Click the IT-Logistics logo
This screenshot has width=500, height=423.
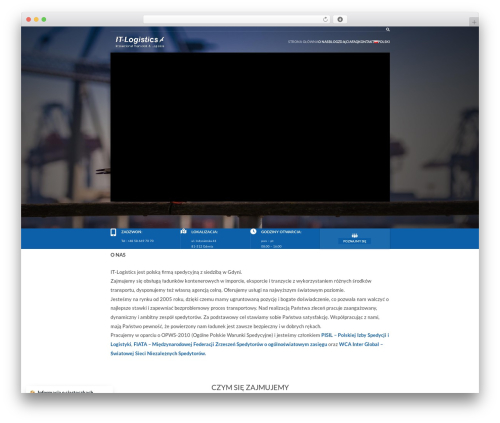(x=140, y=41)
